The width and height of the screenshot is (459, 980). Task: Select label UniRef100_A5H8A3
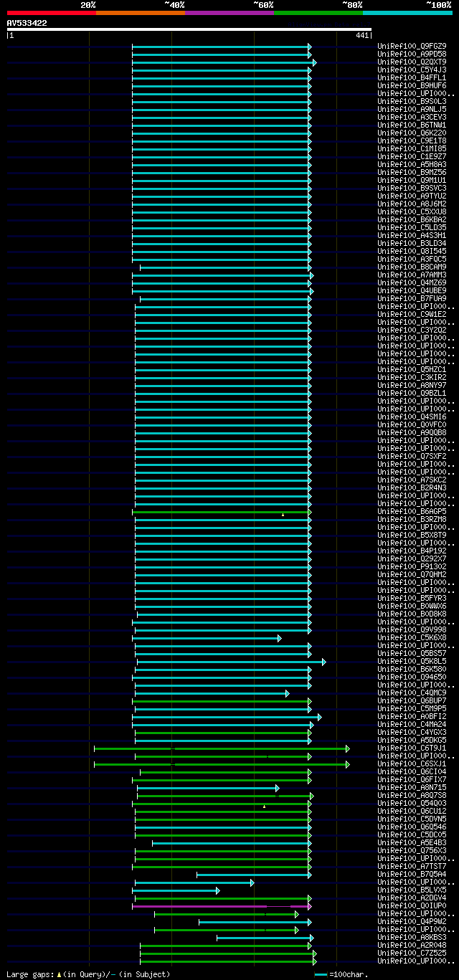(x=412, y=164)
